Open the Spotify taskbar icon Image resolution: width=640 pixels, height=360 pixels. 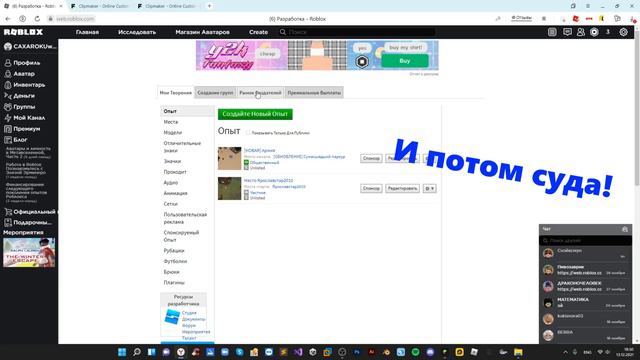click(x=416, y=352)
